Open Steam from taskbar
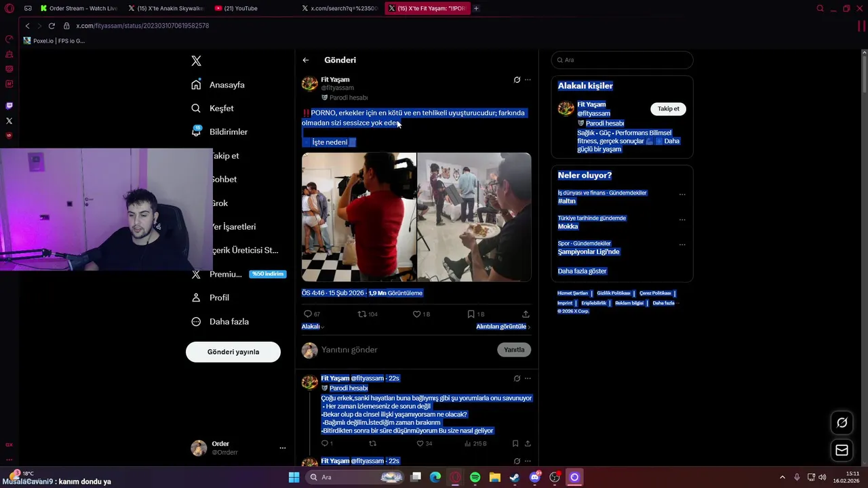This screenshot has width=868, height=488. (x=515, y=477)
